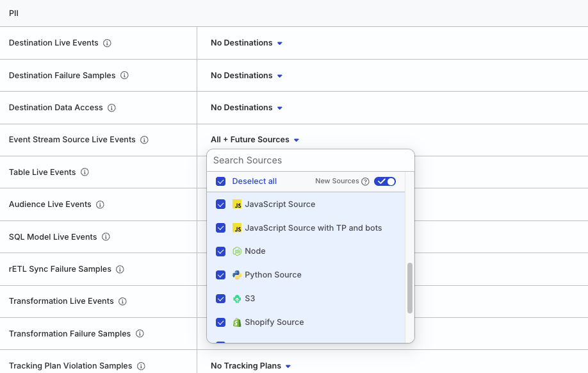Click the sources list scrollbar thumb
This screenshot has height=373, width=588.
pos(410,288)
